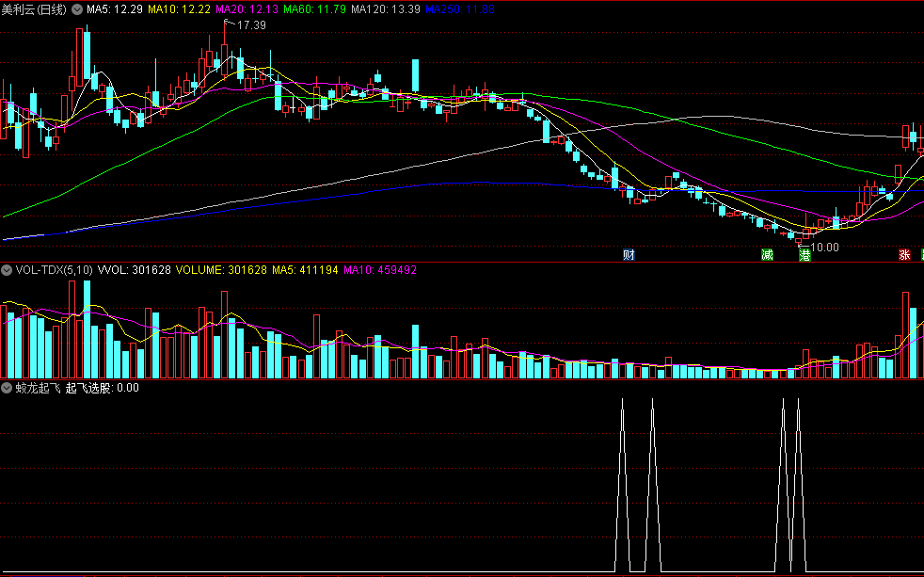The image size is (924, 577).
Task: Click the 减 event marker icon
Action: coord(767,254)
